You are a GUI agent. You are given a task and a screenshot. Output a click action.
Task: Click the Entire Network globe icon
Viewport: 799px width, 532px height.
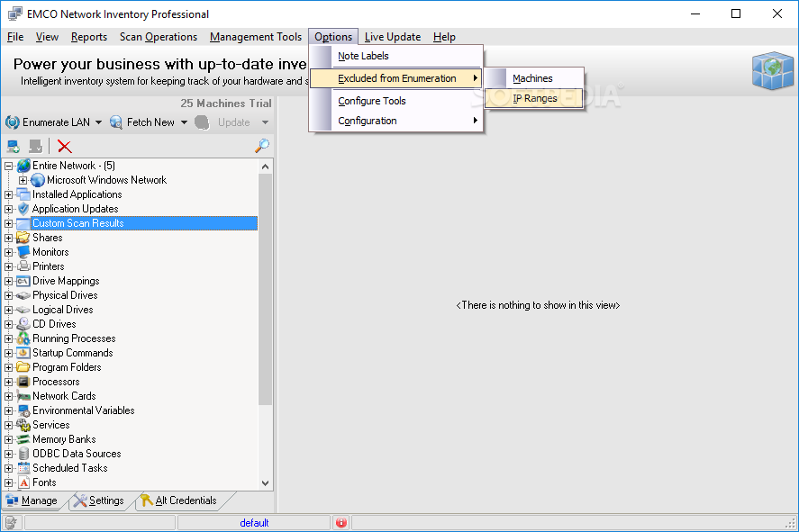23,166
